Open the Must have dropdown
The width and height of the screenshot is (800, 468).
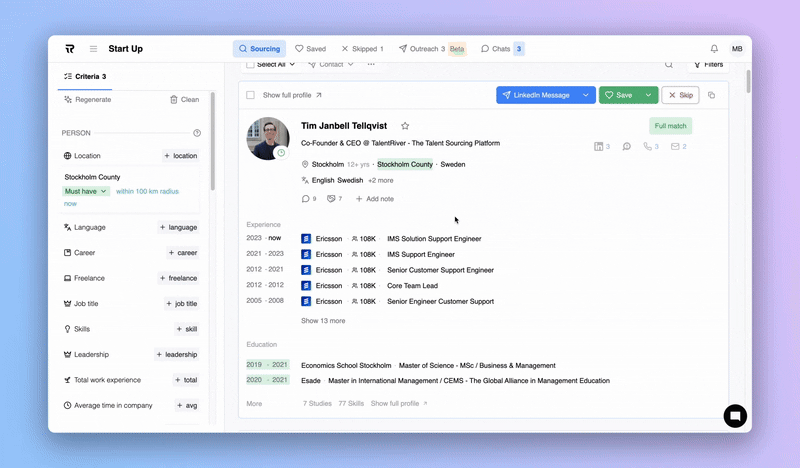click(x=86, y=191)
